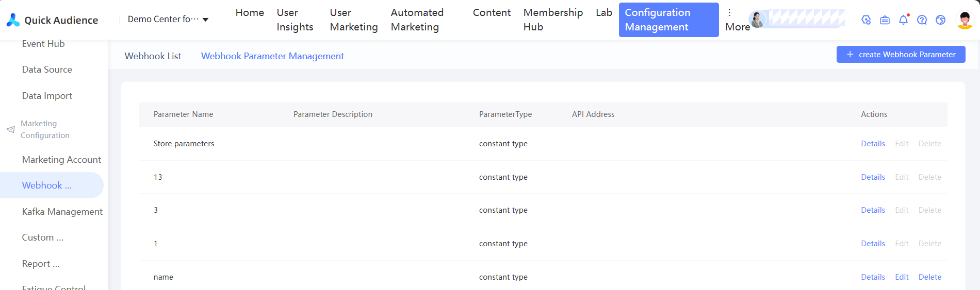
Task: Click the hexagon settings icon in header
Action: (x=866, y=20)
